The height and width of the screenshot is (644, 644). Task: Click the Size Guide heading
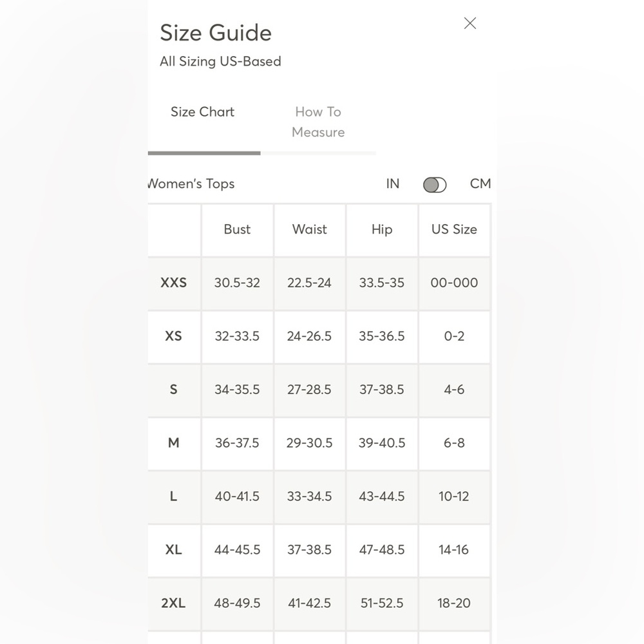[x=216, y=33]
